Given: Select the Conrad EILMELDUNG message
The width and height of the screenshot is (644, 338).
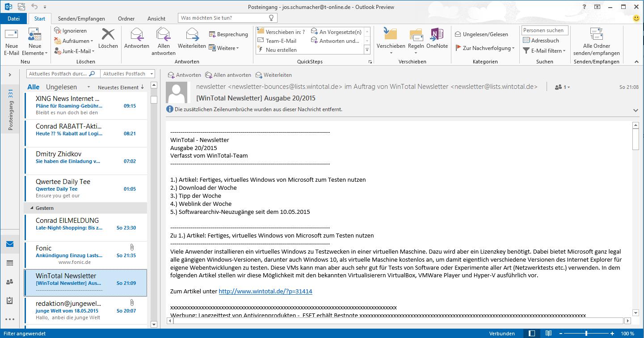Looking at the screenshot, I should click(x=85, y=227).
